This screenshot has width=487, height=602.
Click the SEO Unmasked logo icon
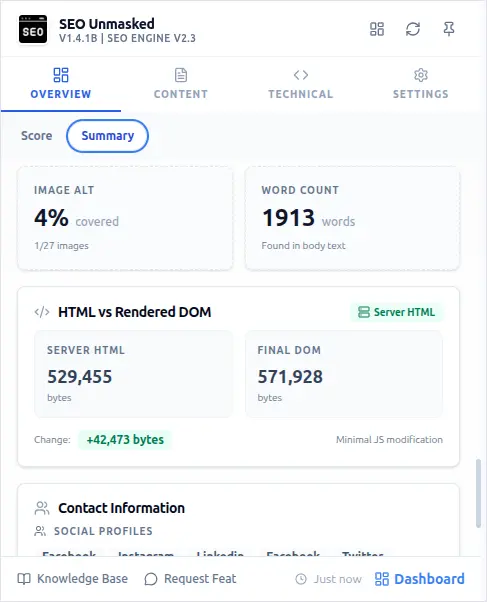click(33, 30)
